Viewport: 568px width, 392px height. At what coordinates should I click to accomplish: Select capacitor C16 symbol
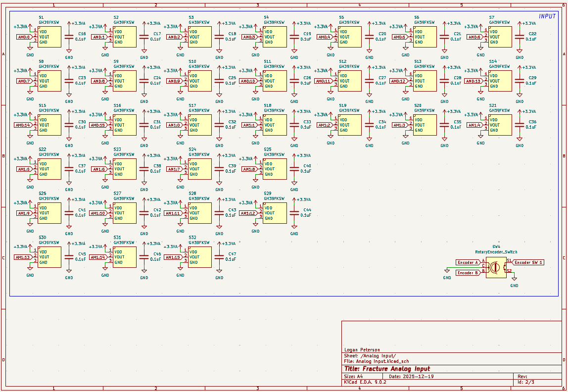69,37
